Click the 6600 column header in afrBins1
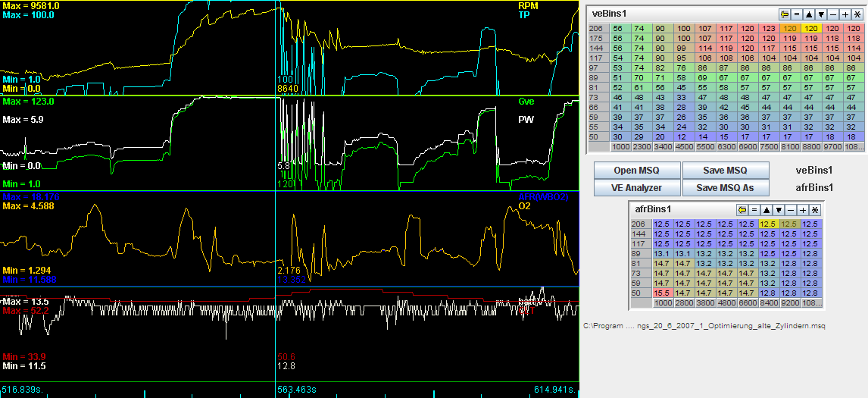Image resolution: width=868 pixels, height=398 pixels. (x=748, y=303)
